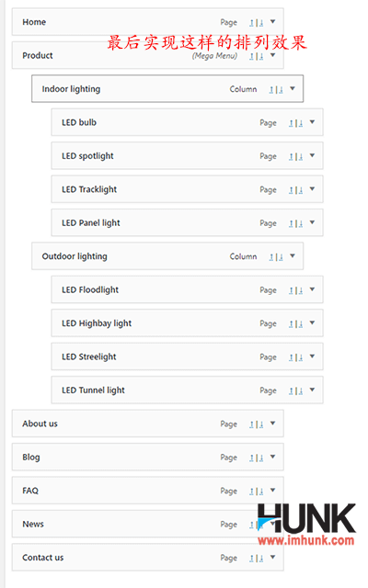Image resolution: width=368 pixels, height=588 pixels.
Task: Expand the Home menu item settings
Action: 272,22
